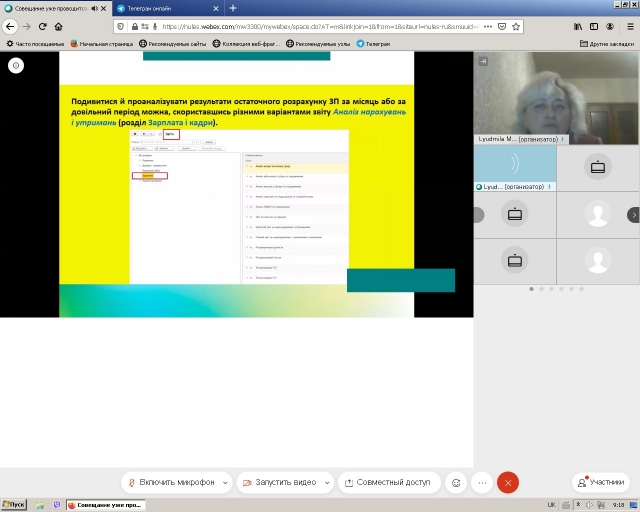Open Рекомендуемые узлы bookmark
This screenshot has width=640, height=512.
318,44
